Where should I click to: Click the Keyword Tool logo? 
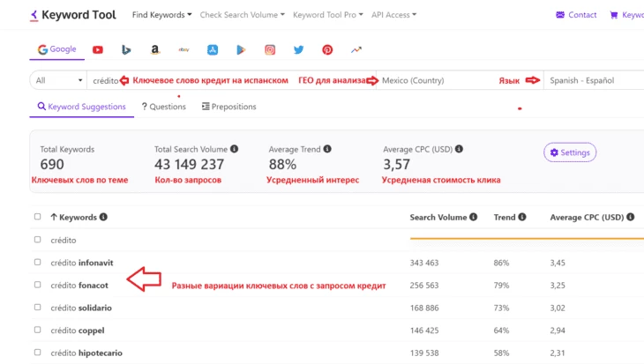click(x=73, y=15)
